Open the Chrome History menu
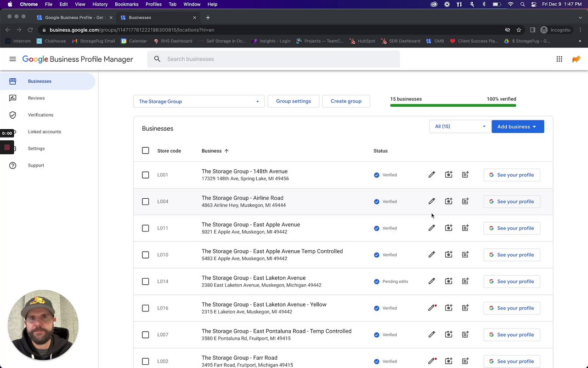Image resolution: width=588 pixels, height=368 pixels. (100, 4)
